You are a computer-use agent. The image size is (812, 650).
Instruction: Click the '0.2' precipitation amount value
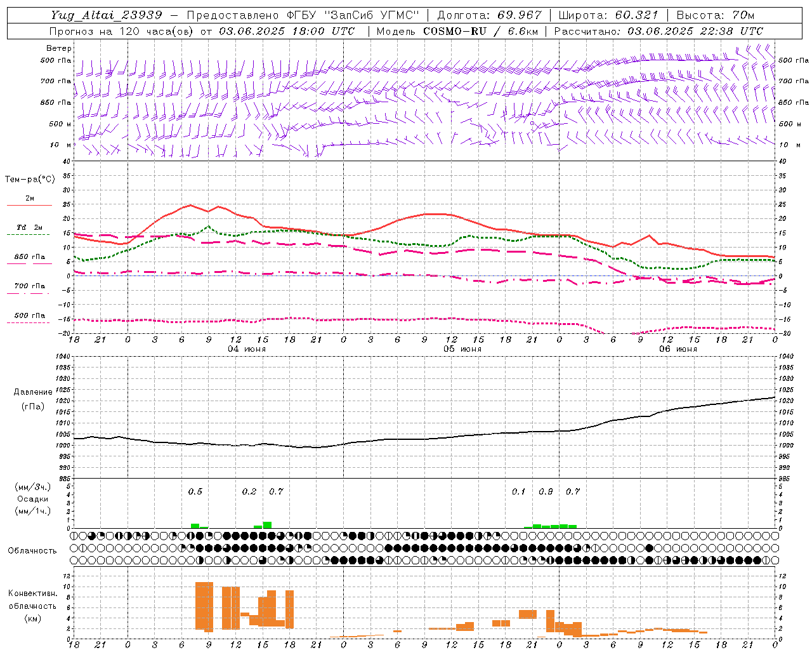coord(249,491)
